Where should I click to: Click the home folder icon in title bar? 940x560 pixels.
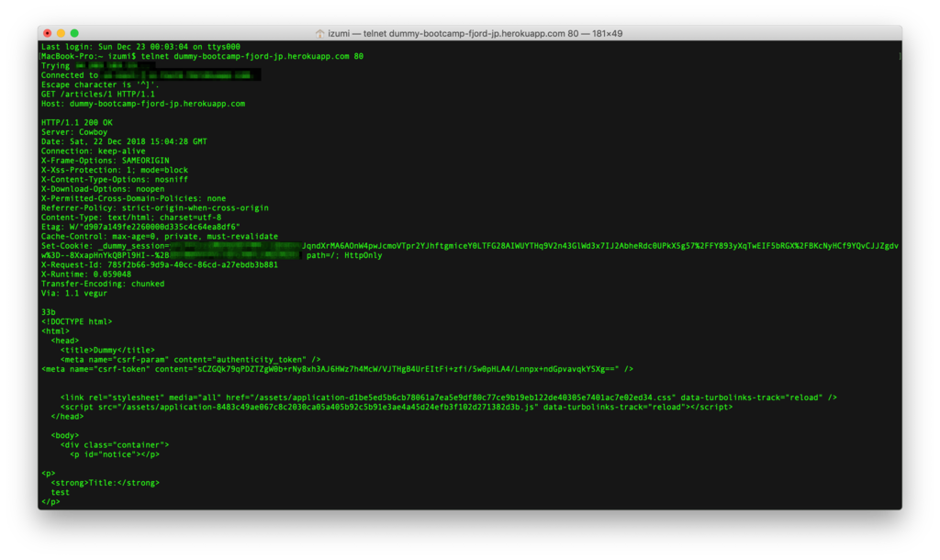319,34
